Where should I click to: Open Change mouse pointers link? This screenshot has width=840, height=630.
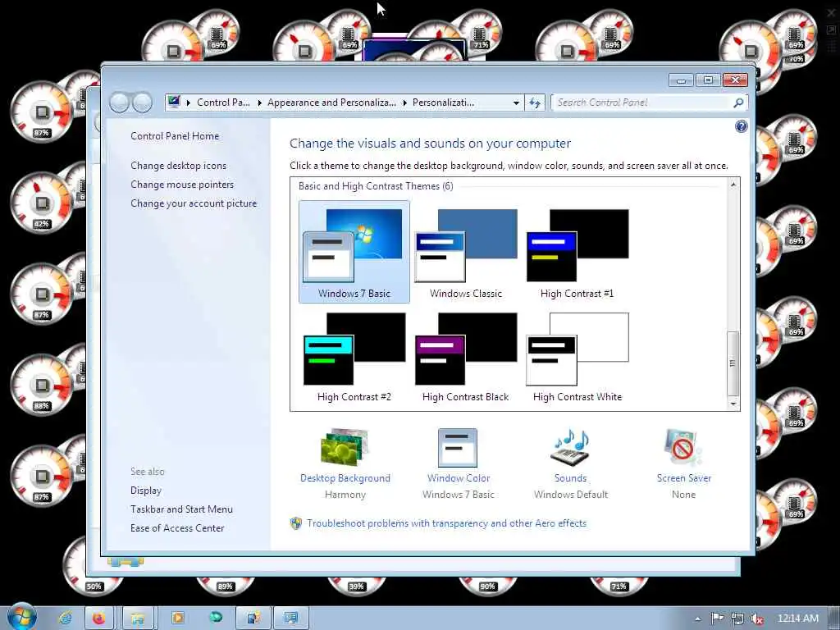pyautogui.click(x=182, y=185)
